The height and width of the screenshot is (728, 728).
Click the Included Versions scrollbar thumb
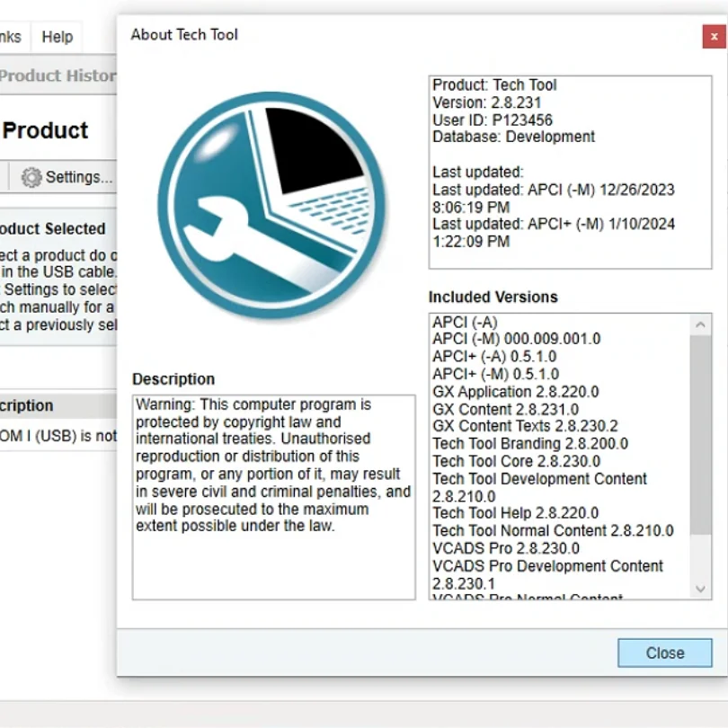click(x=700, y=435)
